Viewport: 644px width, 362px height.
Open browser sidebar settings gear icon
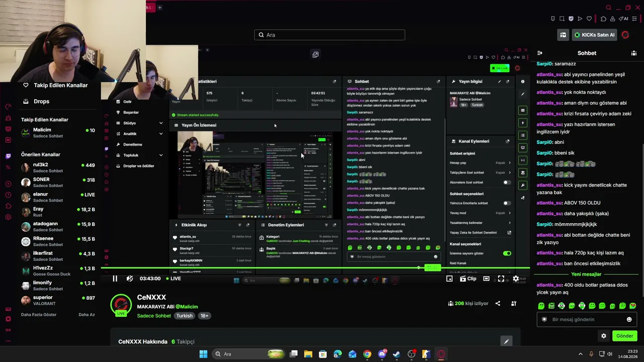8,217
